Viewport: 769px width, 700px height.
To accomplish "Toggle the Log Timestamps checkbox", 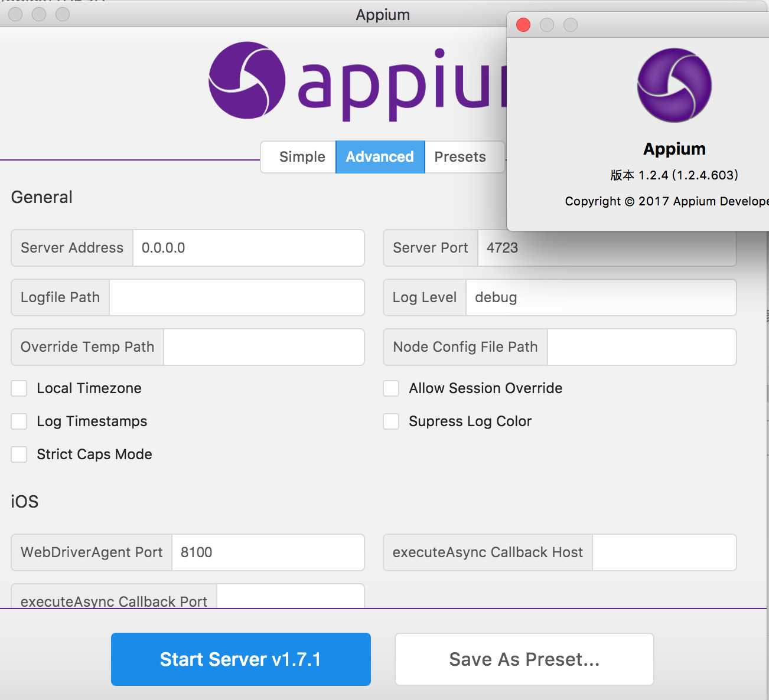I will tap(19, 421).
